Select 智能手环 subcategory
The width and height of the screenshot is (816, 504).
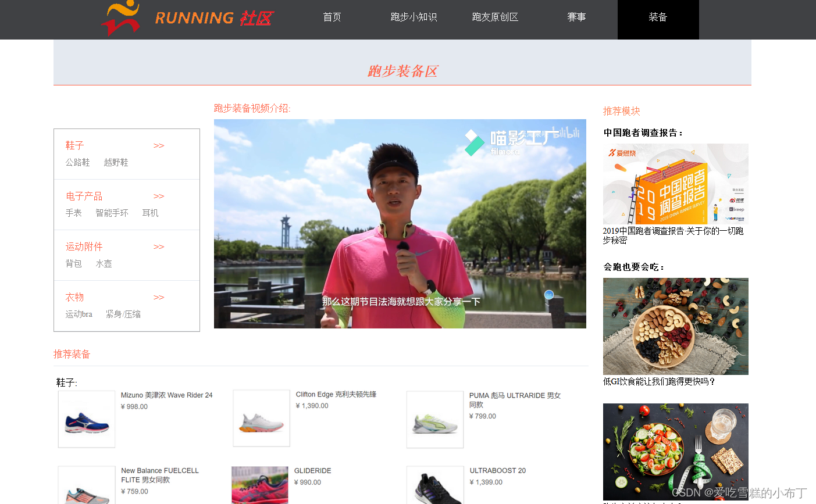click(112, 213)
